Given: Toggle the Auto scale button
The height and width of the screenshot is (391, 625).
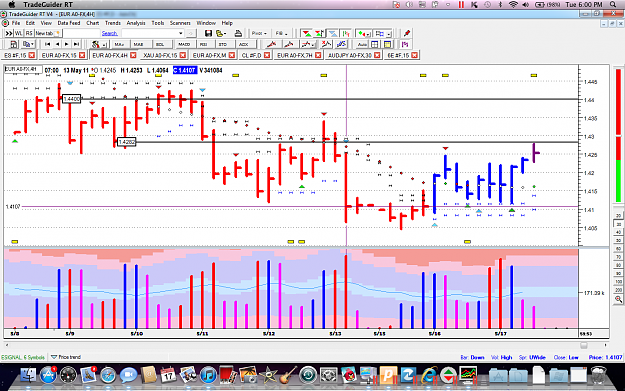Looking at the screenshot, I should [362, 44].
